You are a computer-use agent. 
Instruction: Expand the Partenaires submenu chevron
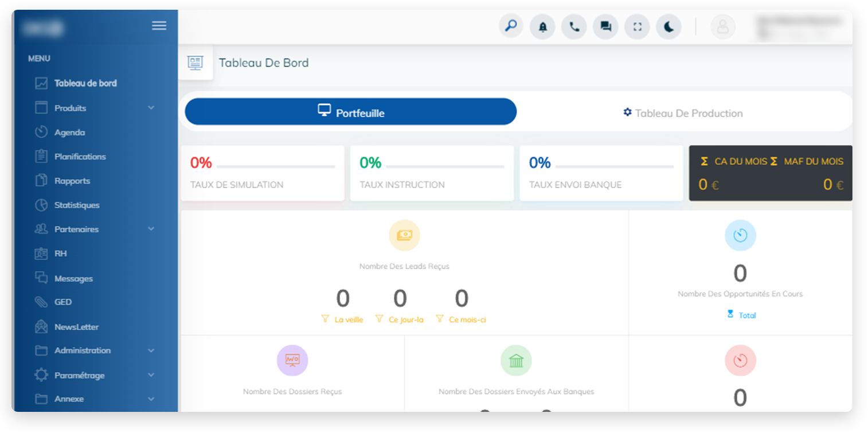point(151,229)
